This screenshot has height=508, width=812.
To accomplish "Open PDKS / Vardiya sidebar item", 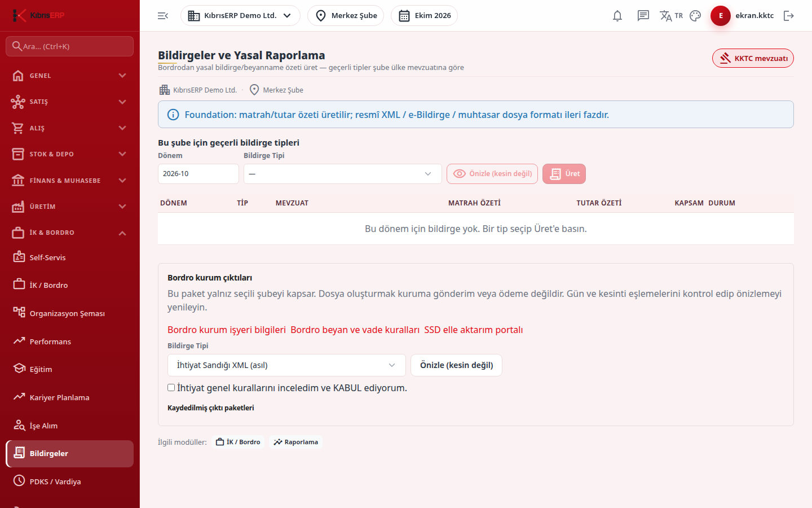I will [x=69, y=481].
